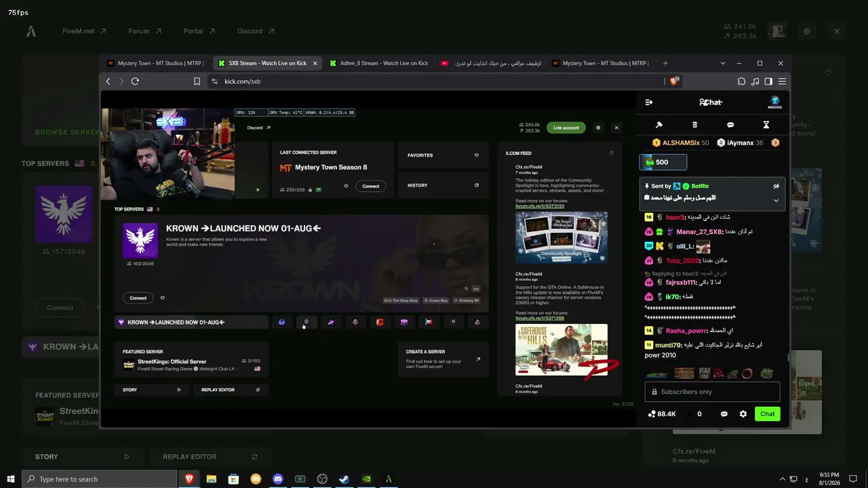Bookmark this page in Brave
Image resolution: width=868 pixels, height=488 pixels.
[197, 81]
